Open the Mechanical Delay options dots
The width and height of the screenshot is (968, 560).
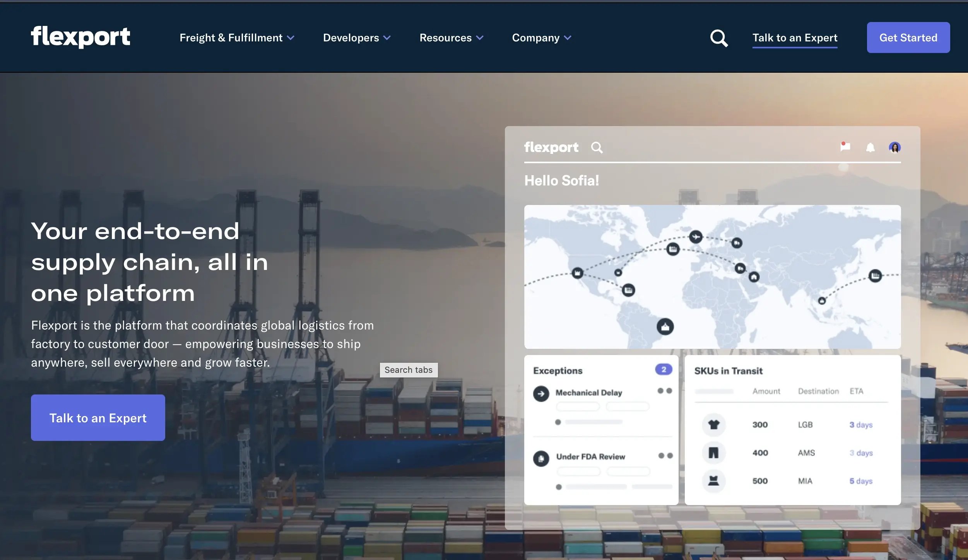pyautogui.click(x=665, y=391)
